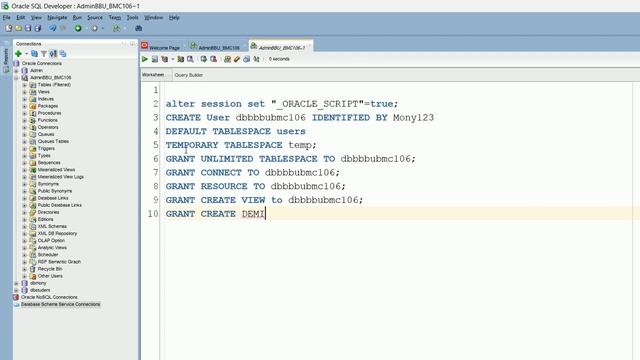Open the File menu
Viewport: 640px width, 360px height.
click(x=7, y=18)
